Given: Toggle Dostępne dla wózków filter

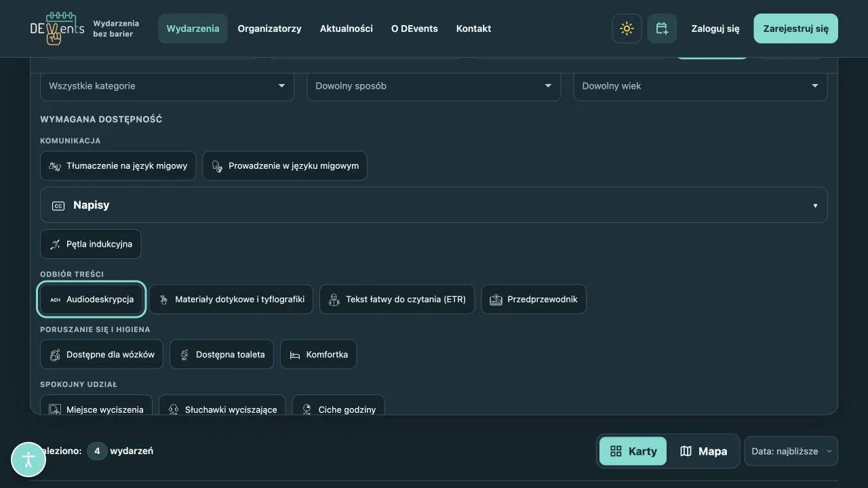Looking at the screenshot, I should click(x=102, y=354).
